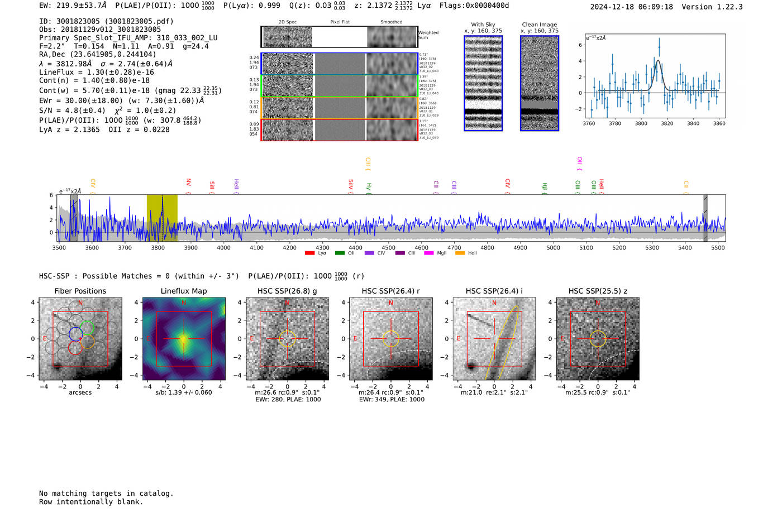Click the SiIV line marker label
The image size is (782, 532).
tap(351, 186)
